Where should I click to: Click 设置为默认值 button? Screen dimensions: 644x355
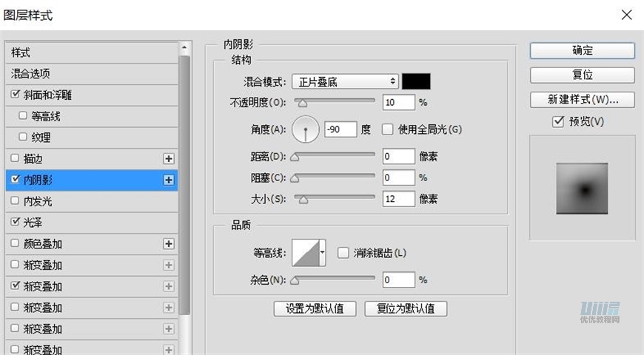[315, 308]
